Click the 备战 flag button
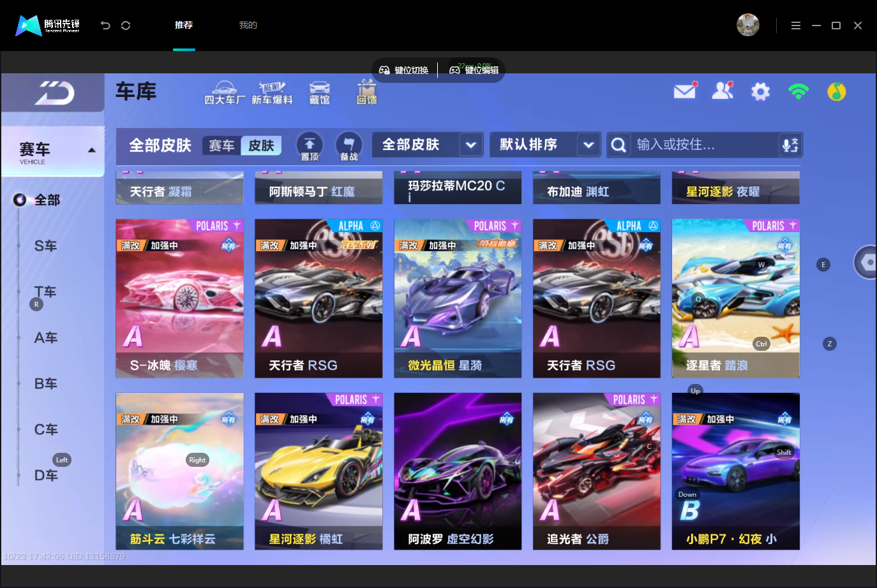 pyautogui.click(x=349, y=146)
